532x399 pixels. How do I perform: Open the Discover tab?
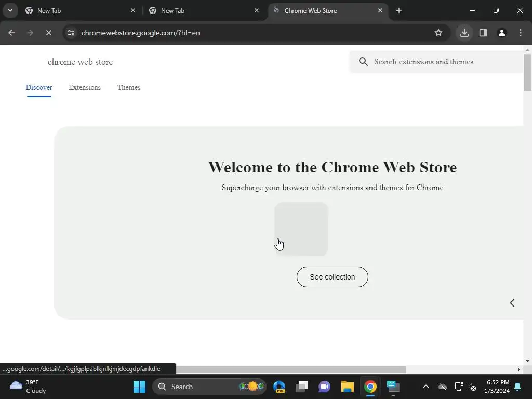[39, 87]
